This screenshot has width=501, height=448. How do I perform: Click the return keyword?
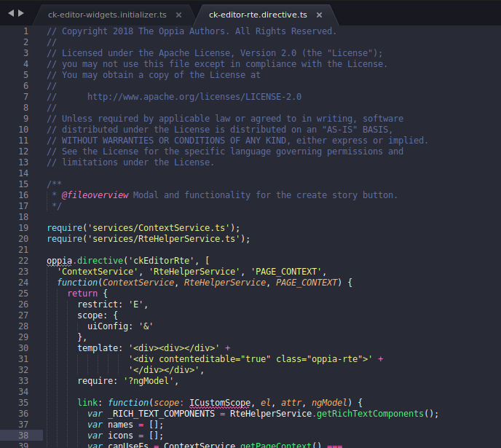(x=82, y=294)
